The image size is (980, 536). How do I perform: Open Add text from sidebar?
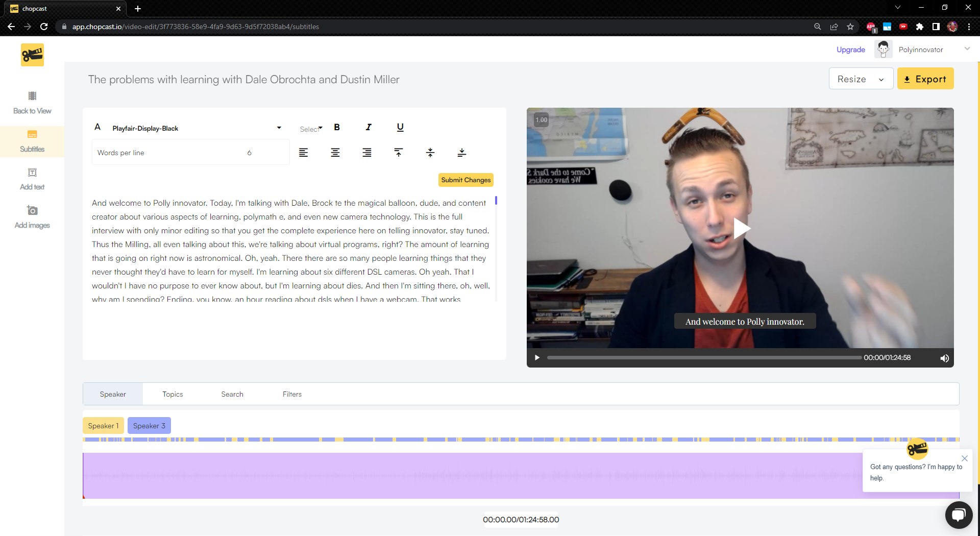pos(32,179)
